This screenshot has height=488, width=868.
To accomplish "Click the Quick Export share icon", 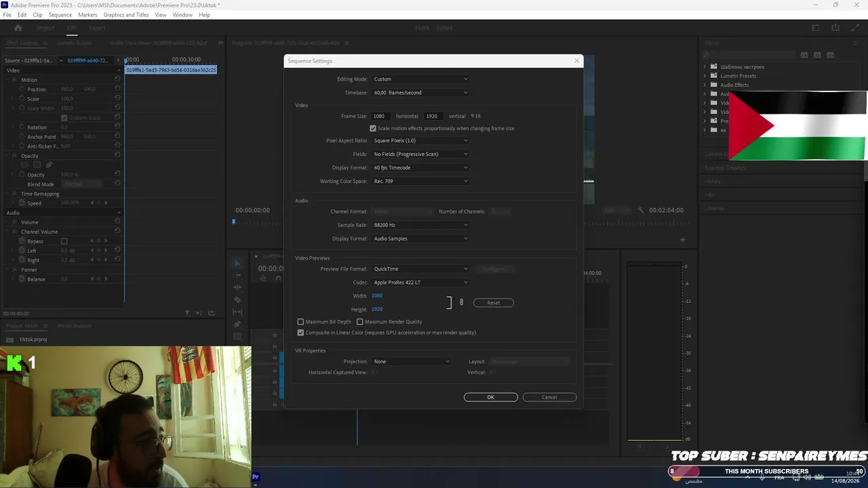I will pos(835,28).
